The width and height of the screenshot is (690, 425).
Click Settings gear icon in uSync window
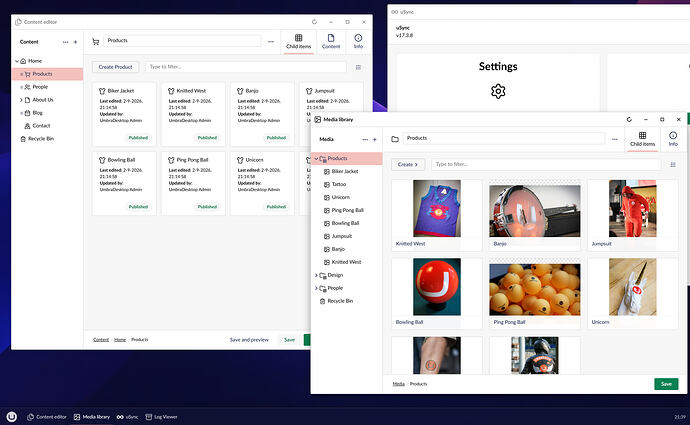coord(498,91)
